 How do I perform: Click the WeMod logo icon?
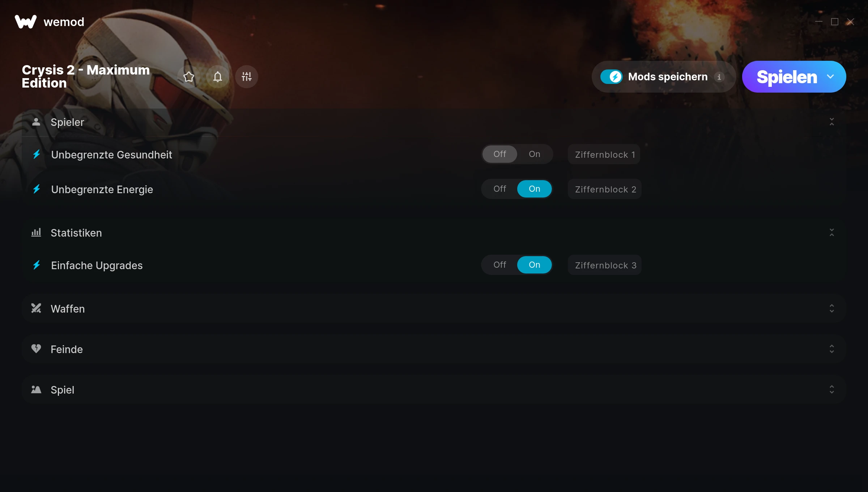coord(26,22)
